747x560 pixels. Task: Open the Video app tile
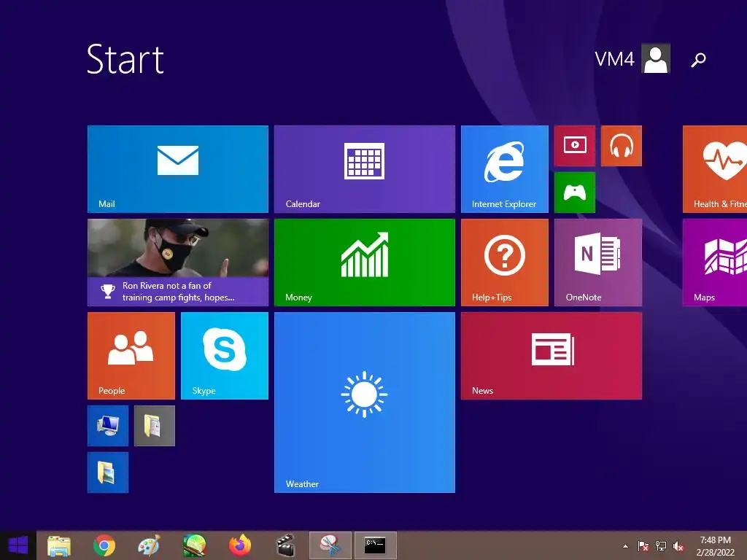pyautogui.click(x=575, y=146)
